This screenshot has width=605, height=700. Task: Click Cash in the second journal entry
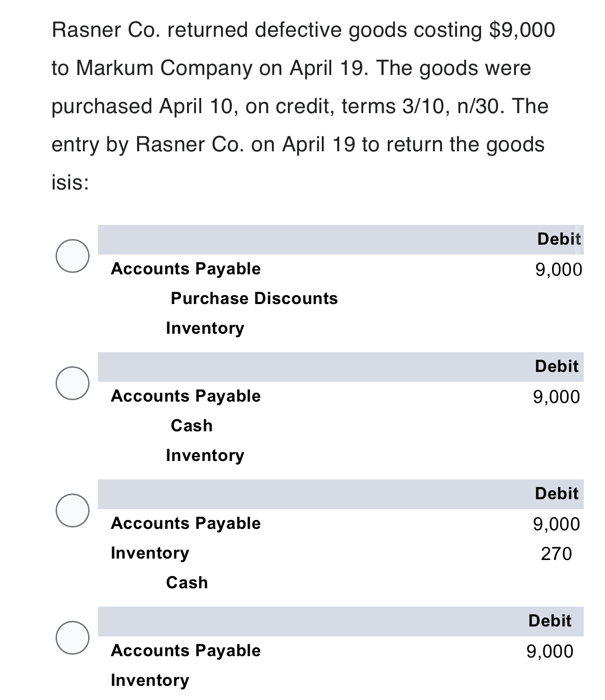click(x=191, y=426)
